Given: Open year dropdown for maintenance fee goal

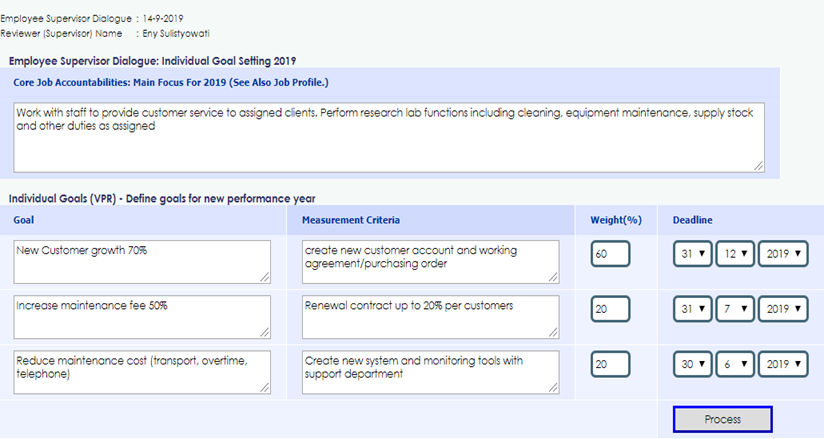Looking at the screenshot, I should (x=782, y=310).
